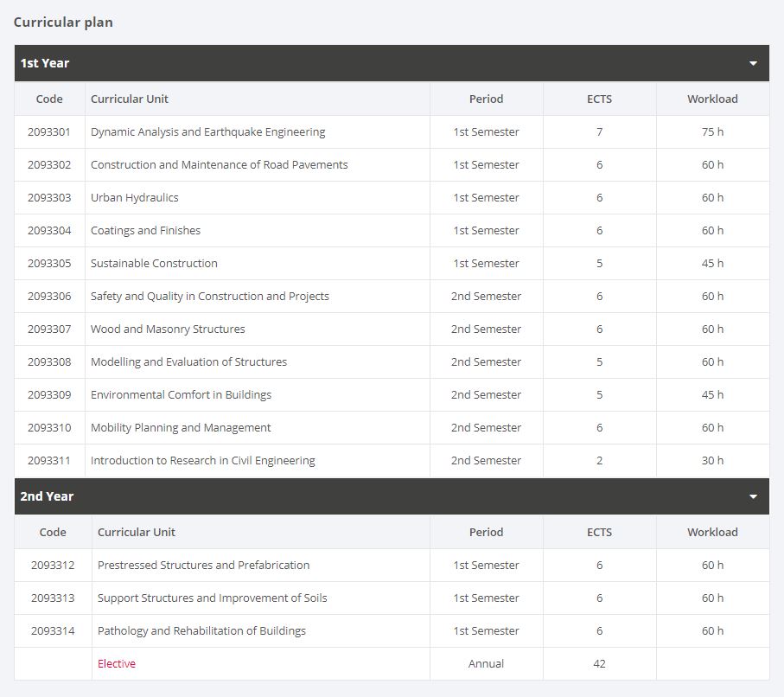Click code 2093303
The width and height of the screenshot is (784, 697).
(49, 198)
